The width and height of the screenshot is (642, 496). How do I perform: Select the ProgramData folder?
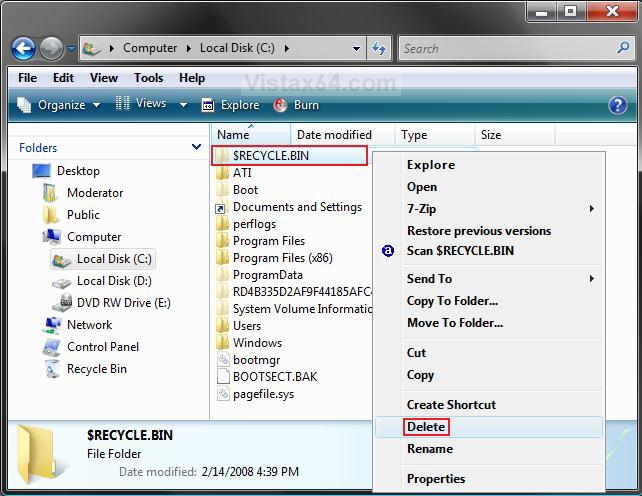260,275
